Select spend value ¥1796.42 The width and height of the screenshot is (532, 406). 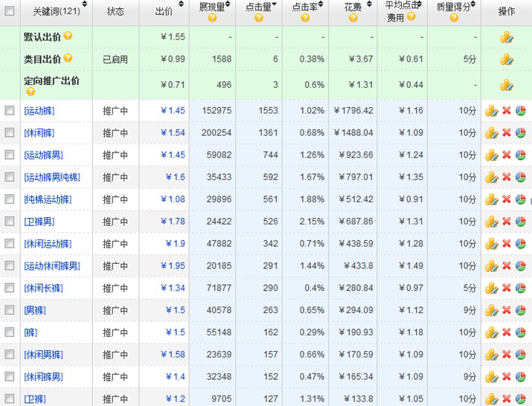click(353, 111)
